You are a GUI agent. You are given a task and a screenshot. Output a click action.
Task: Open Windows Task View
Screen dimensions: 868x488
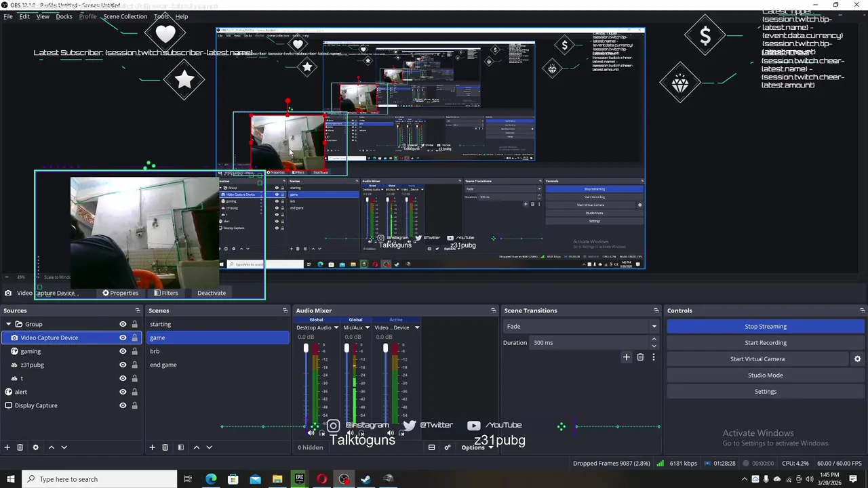click(188, 479)
